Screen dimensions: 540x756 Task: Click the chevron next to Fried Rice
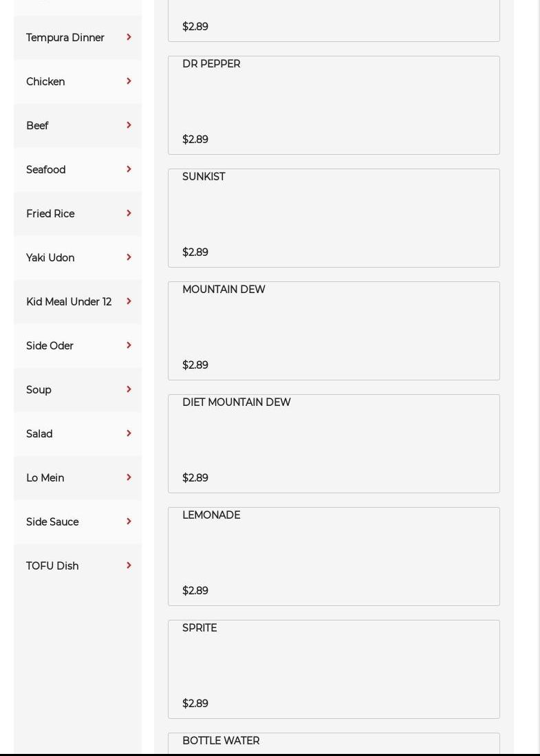tap(129, 213)
